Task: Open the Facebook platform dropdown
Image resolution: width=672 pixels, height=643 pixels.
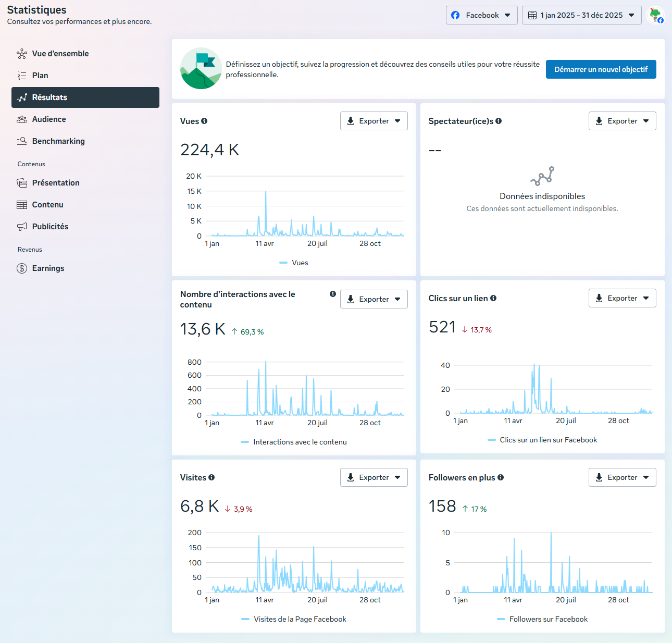Action: [x=481, y=15]
